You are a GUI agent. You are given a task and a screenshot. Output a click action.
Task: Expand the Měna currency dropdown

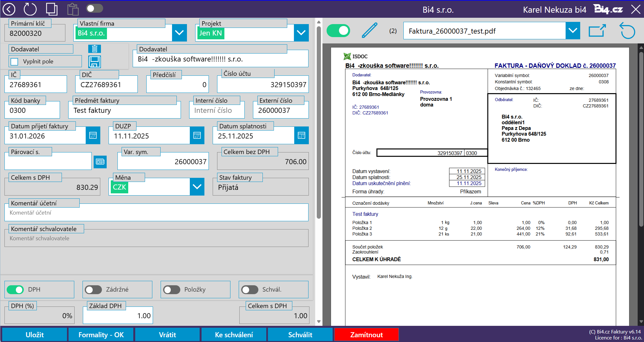(197, 187)
